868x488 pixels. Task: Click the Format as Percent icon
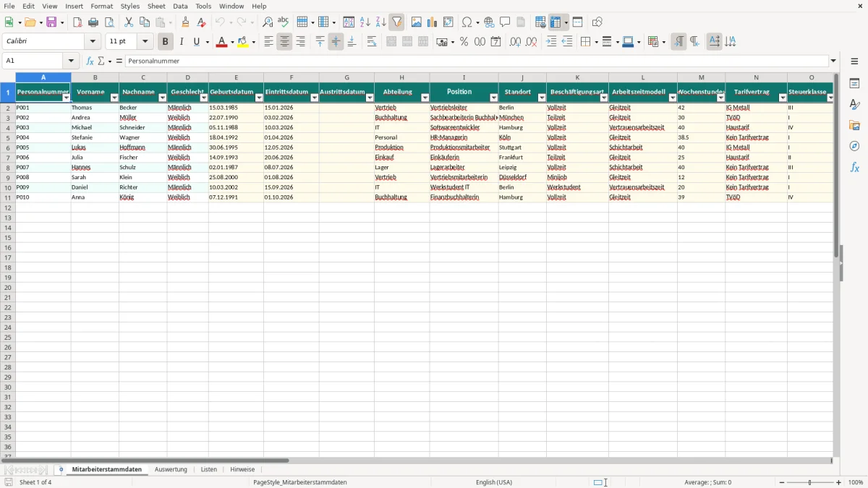464,42
